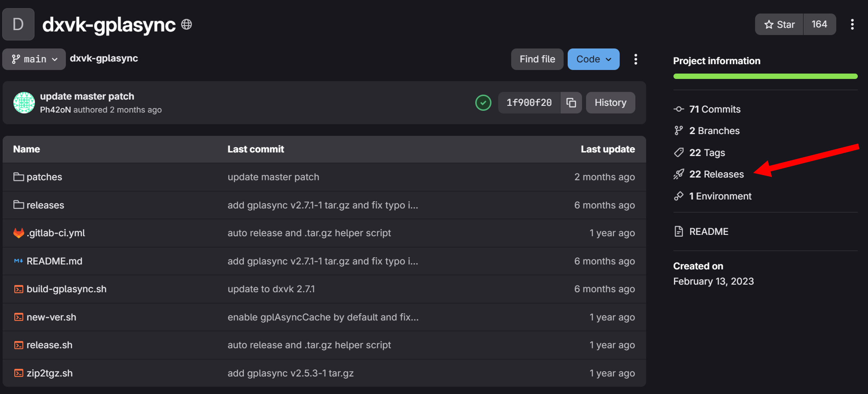
Task: Click the 'February 13, 2023' creation date
Action: [713, 281]
